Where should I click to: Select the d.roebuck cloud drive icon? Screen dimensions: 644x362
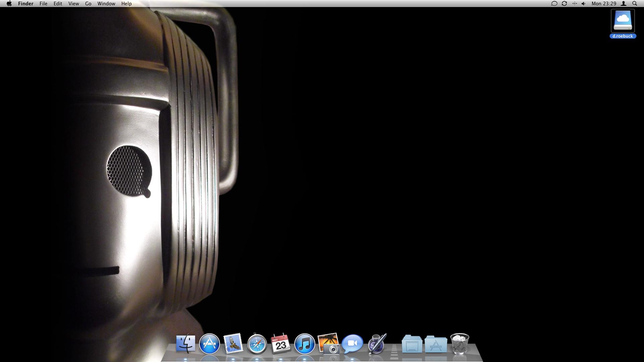pos(623,21)
